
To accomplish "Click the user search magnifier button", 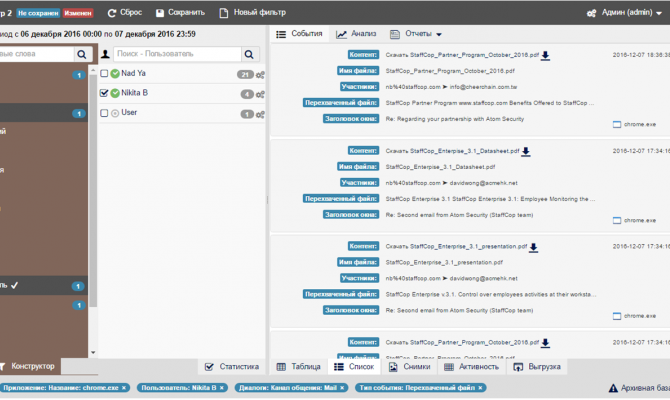I will (249, 54).
